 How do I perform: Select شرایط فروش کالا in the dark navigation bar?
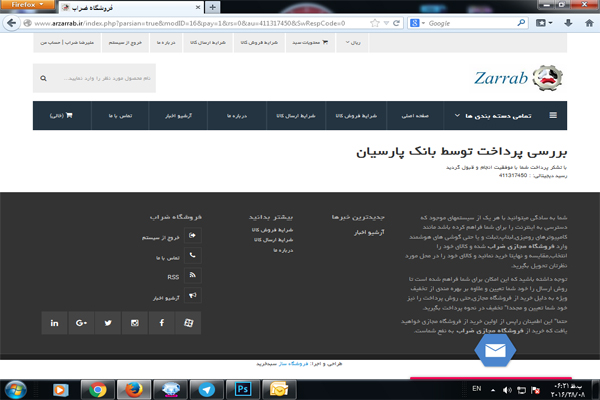click(x=356, y=116)
